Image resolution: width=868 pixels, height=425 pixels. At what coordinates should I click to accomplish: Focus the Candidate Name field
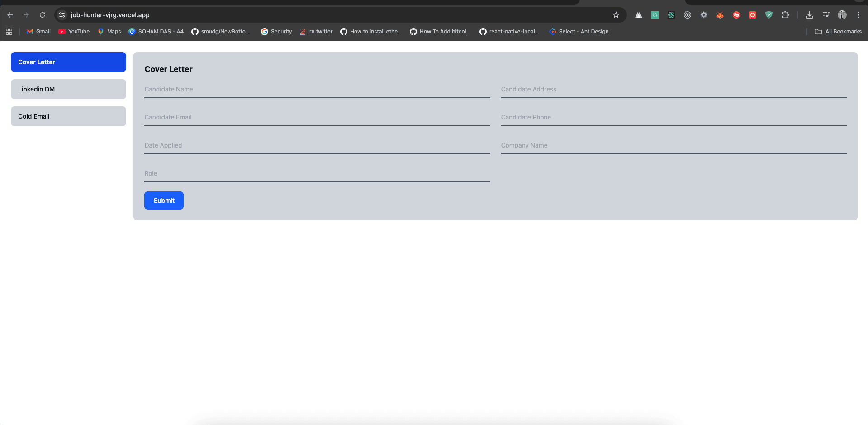tap(317, 90)
